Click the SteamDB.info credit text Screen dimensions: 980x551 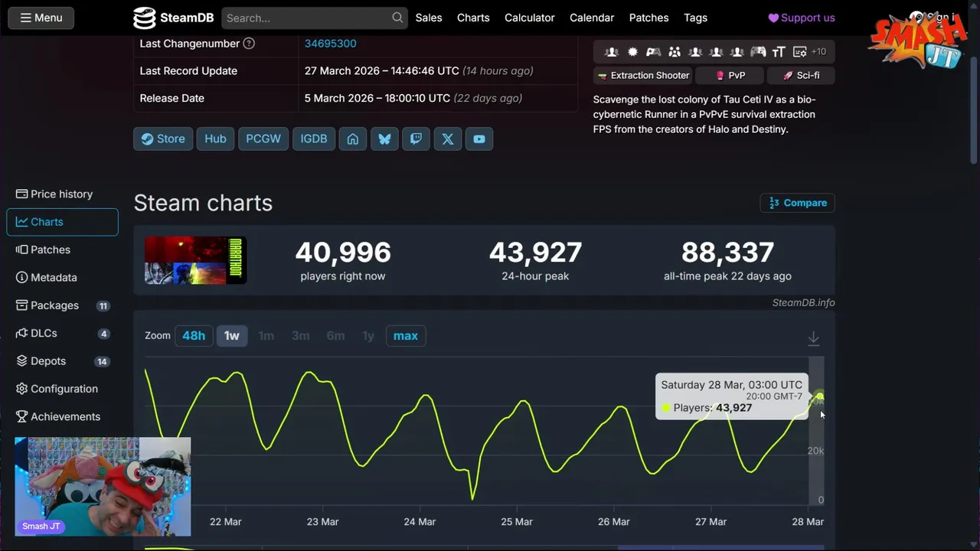click(x=803, y=303)
